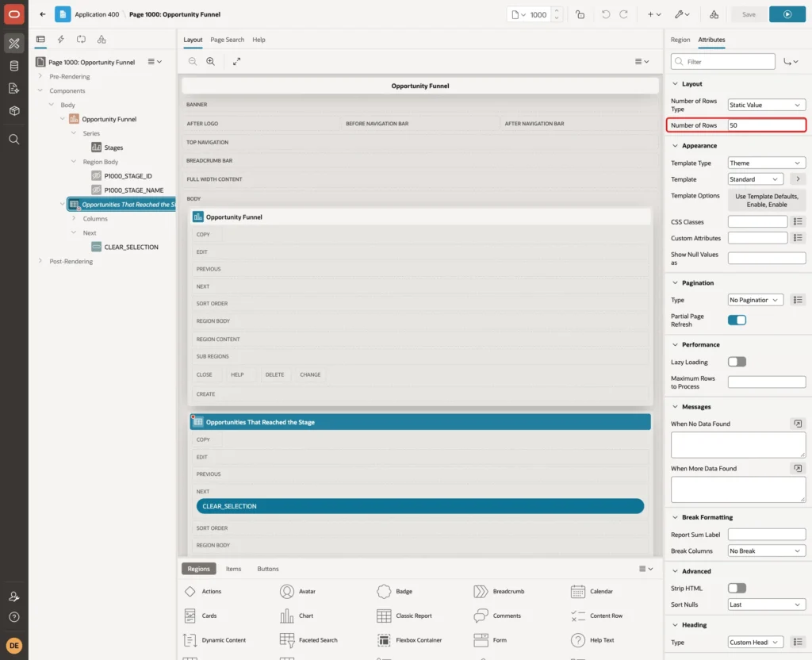Open Shared Components icon in toolbar
Screen dimensions: 812x660
[714, 14]
